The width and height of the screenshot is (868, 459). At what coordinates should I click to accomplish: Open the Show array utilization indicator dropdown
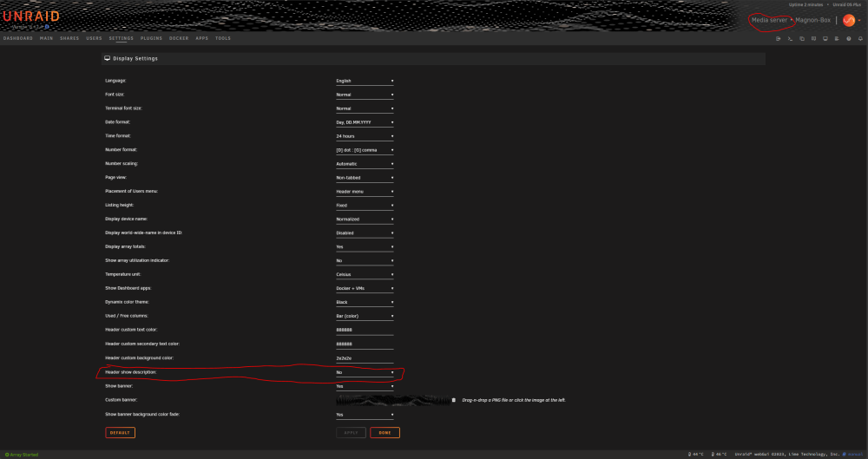pos(365,261)
